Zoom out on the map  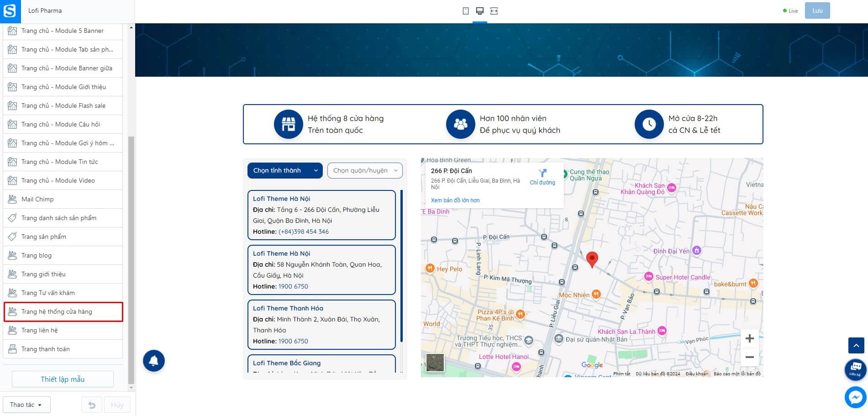[749, 357]
